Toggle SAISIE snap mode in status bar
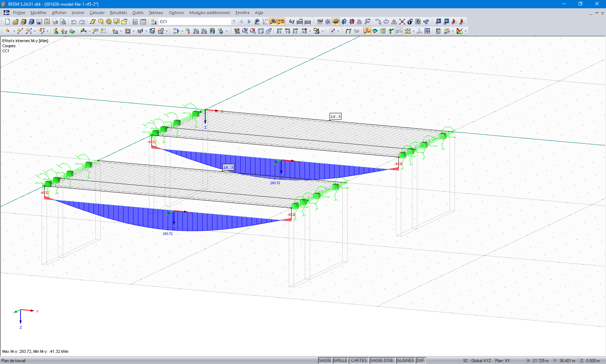 point(325,360)
